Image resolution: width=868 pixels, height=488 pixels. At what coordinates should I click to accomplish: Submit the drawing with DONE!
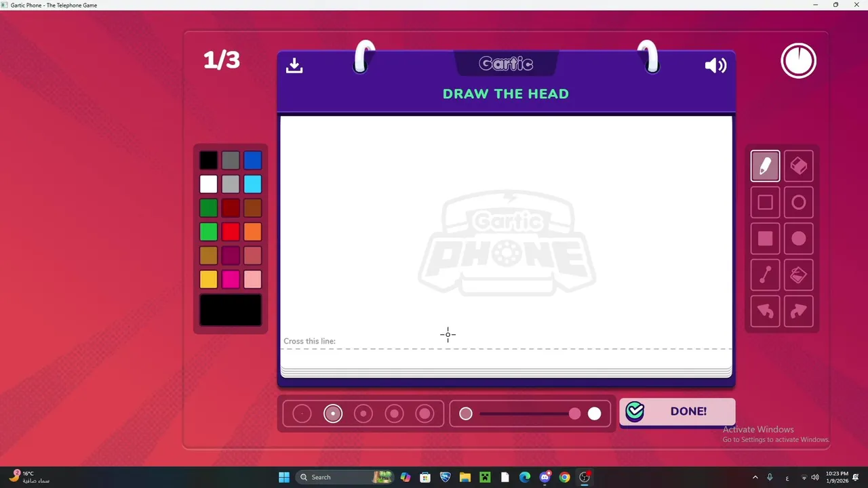tap(677, 411)
